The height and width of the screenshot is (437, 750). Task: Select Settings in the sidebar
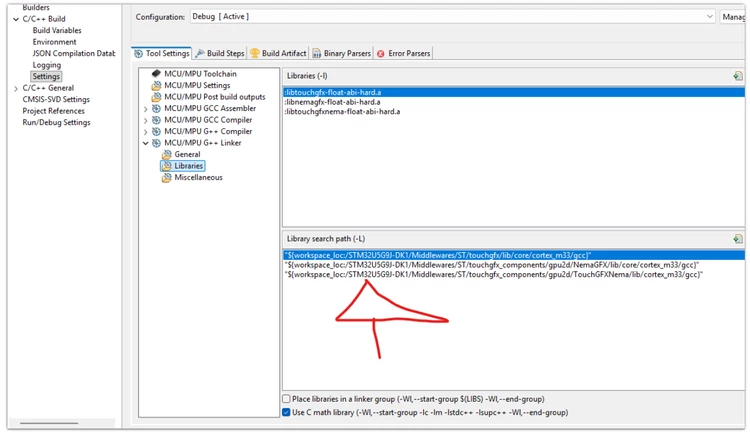coord(46,76)
